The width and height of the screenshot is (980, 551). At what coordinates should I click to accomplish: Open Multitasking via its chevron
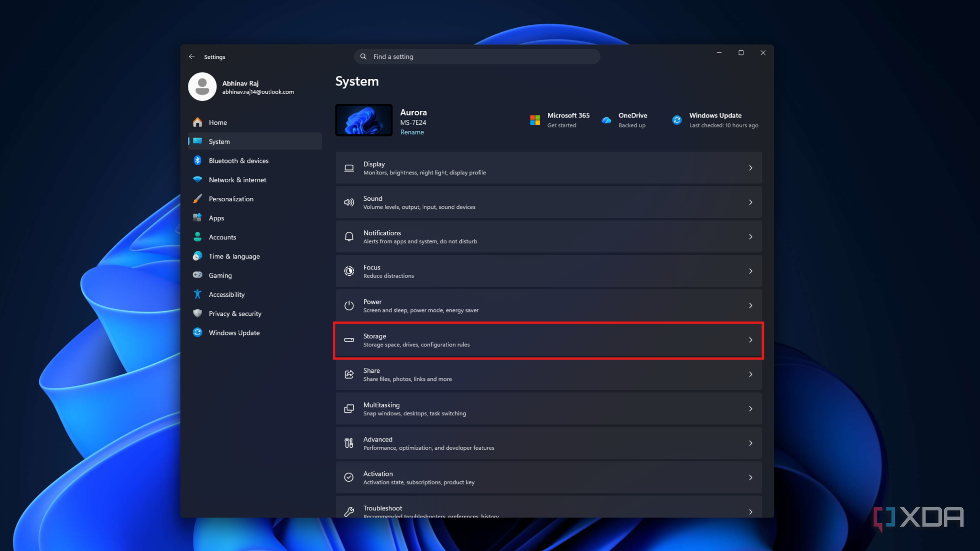751,409
